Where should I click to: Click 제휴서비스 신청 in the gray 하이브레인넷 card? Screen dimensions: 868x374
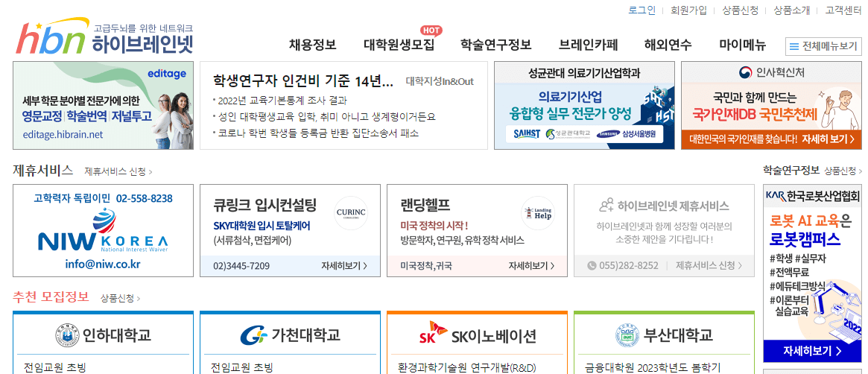point(709,266)
